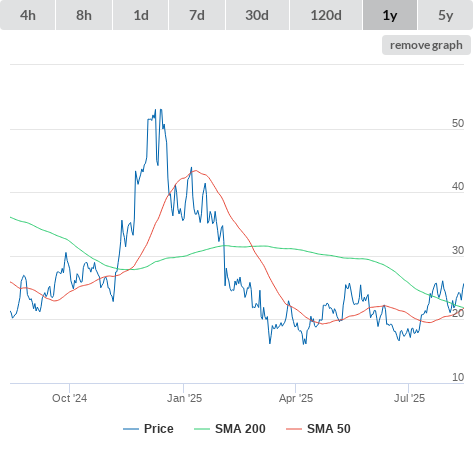
Task: Click the Apr '25 axis marker
Action: click(296, 398)
